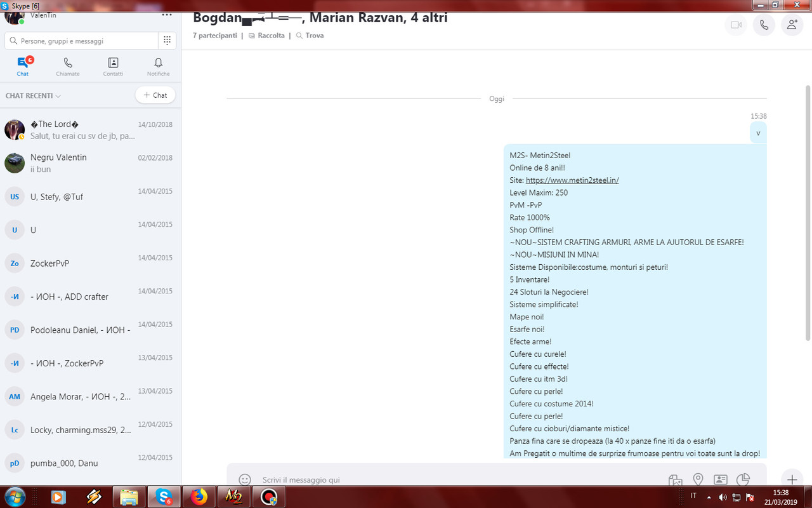Open Raccolta gallery for this chat
The width and height of the screenshot is (812, 508).
[x=266, y=36]
